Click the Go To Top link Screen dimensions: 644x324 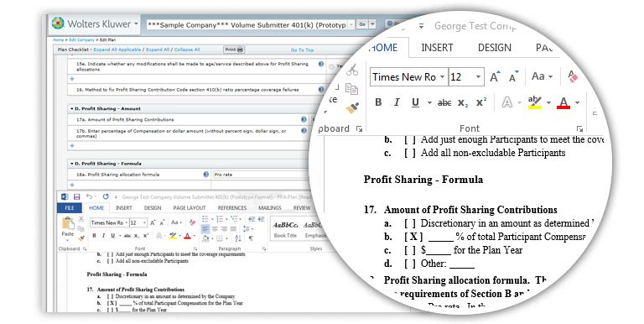pyautogui.click(x=302, y=50)
